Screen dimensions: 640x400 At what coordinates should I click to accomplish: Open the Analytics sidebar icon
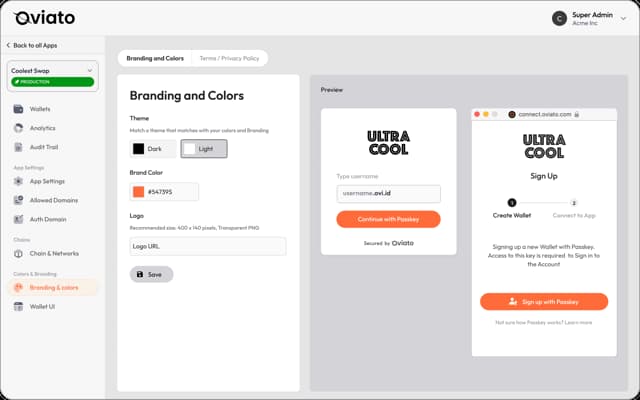point(18,128)
